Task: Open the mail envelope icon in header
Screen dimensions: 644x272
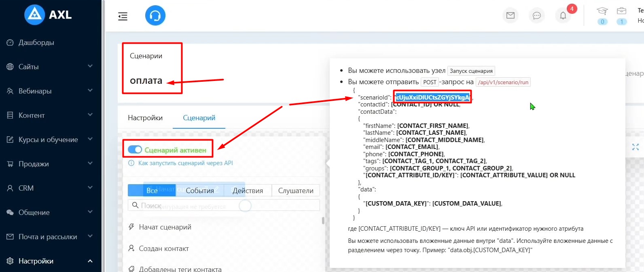Action: [511, 16]
